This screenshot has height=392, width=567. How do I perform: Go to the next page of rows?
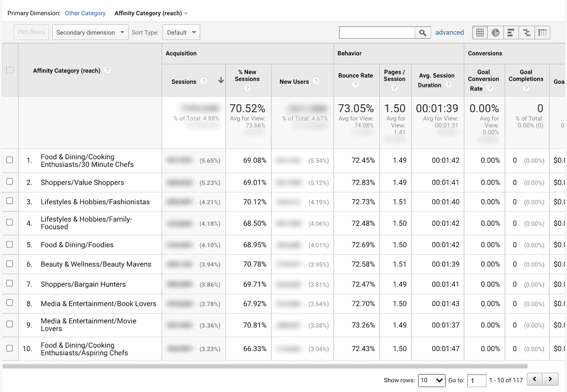pyautogui.click(x=550, y=379)
